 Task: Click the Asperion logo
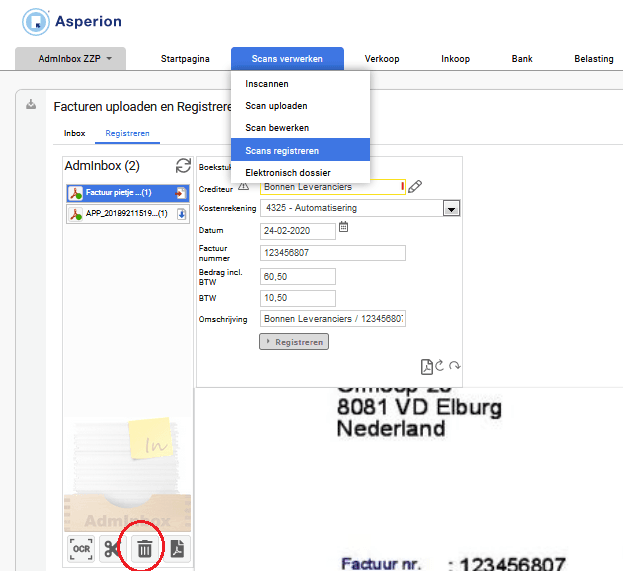coord(72,21)
